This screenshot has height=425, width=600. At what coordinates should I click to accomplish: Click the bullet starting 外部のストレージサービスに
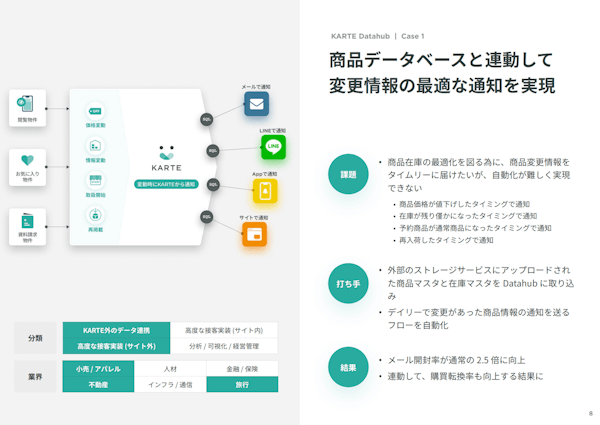(481, 283)
